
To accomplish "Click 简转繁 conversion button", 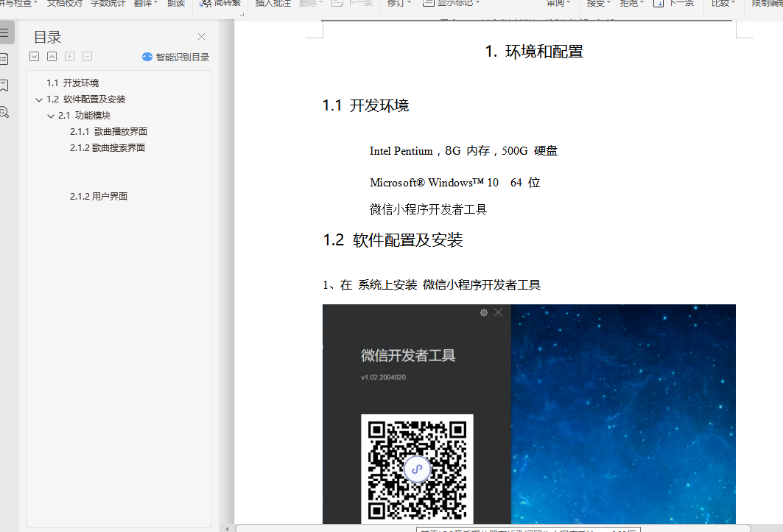I will pos(220,3).
